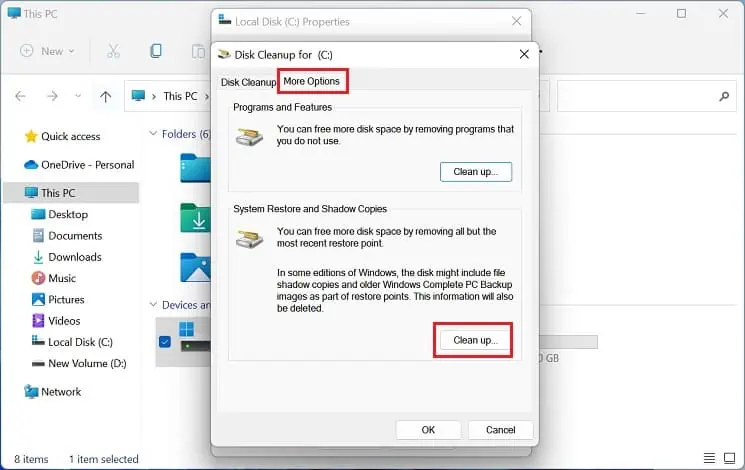
Task: Open Quick access in the navigation pane
Action: click(70, 136)
